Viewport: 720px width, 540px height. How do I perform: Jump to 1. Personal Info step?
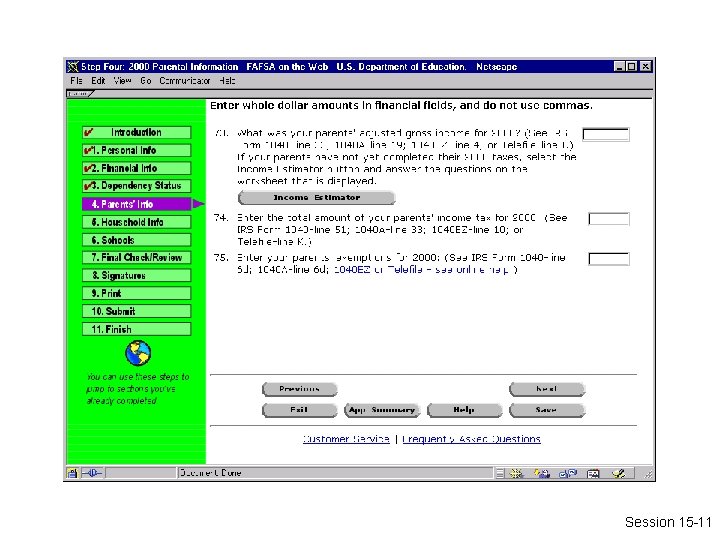pos(137,151)
